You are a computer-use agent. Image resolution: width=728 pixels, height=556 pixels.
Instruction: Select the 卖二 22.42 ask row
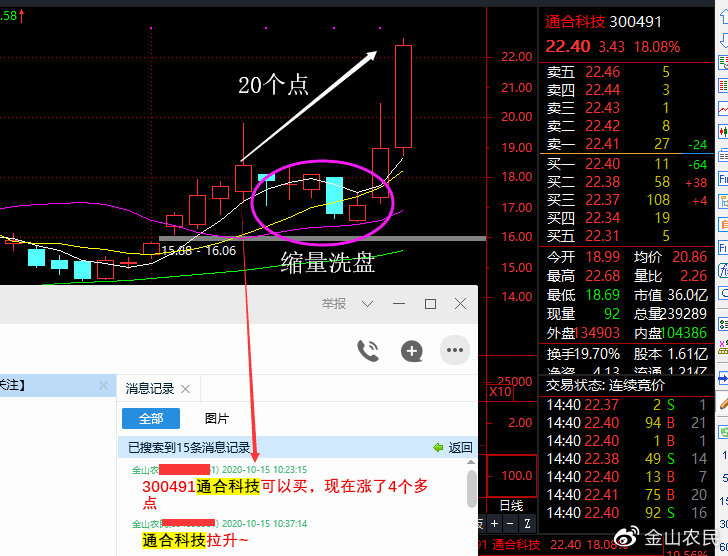tap(627, 126)
